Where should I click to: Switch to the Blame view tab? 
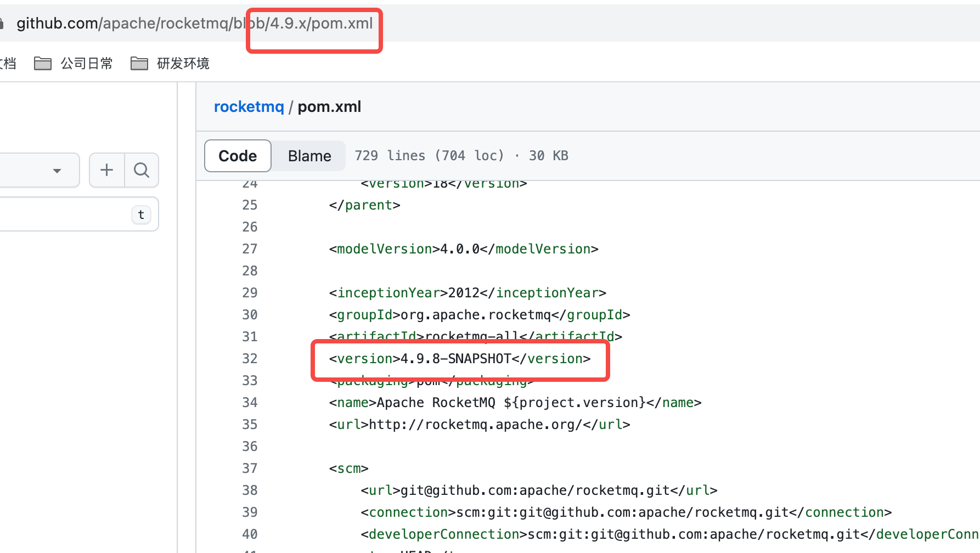(309, 156)
